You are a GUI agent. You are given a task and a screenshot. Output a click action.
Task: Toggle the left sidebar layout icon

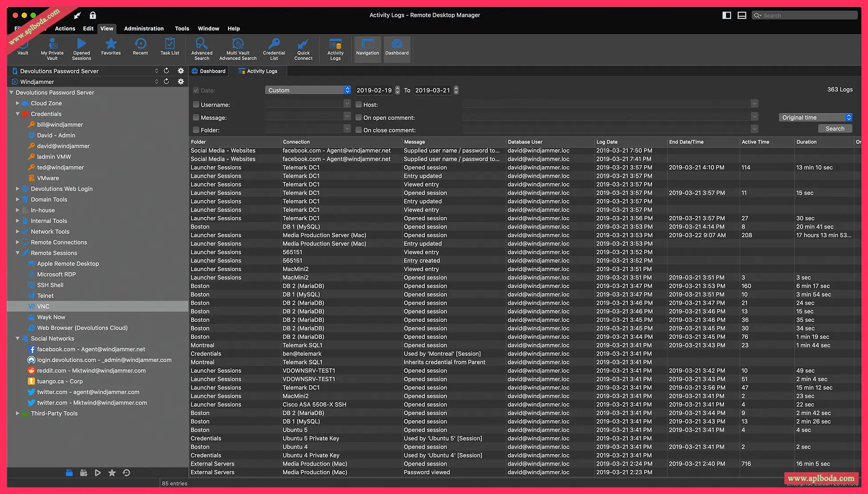(x=726, y=15)
